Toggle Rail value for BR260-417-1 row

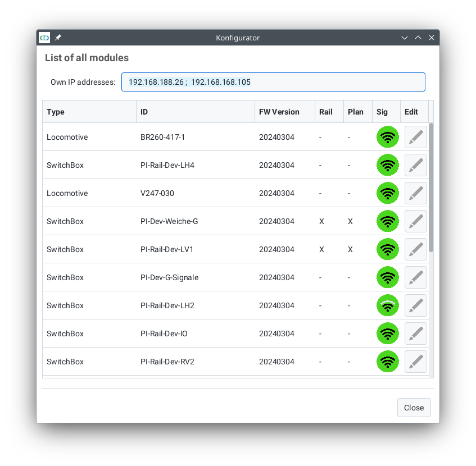point(320,137)
